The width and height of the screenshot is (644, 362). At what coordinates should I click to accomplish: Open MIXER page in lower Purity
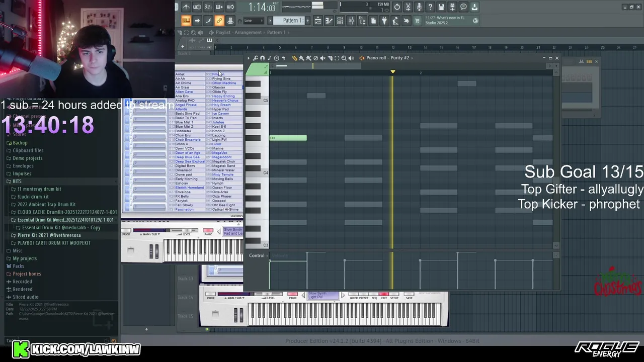[x=353, y=294]
